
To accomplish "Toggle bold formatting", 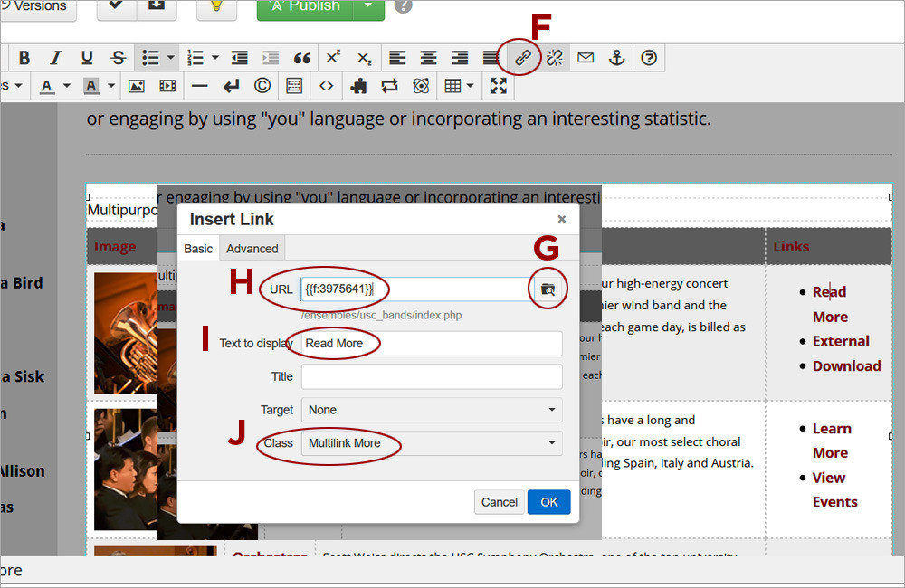I will (24, 58).
